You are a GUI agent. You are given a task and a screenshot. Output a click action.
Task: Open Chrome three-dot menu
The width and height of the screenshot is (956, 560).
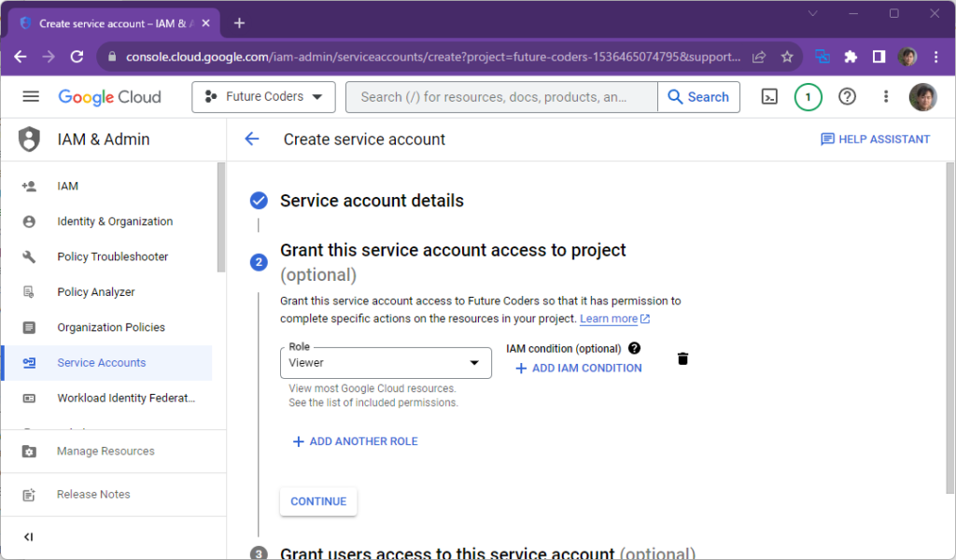pos(935,57)
